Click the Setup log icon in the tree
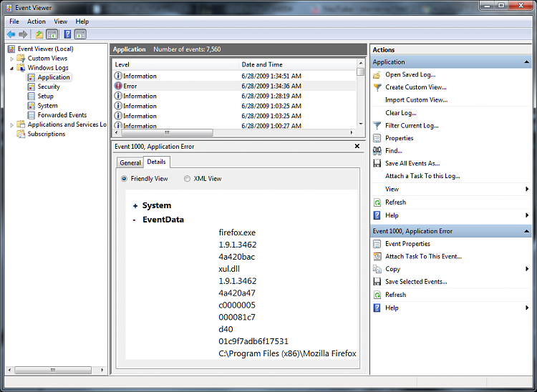The image size is (537, 392). [32, 96]
